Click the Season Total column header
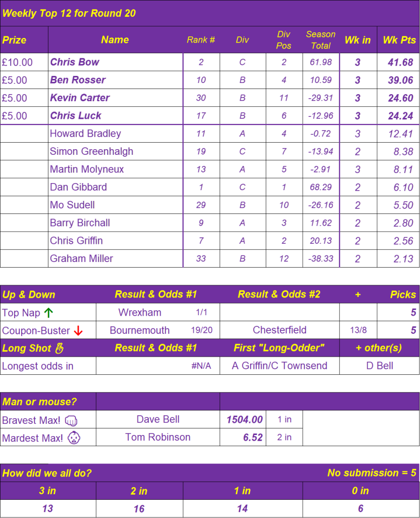This screenshot has width=420, height=518. pyautogui.click(x=321, y=39)
